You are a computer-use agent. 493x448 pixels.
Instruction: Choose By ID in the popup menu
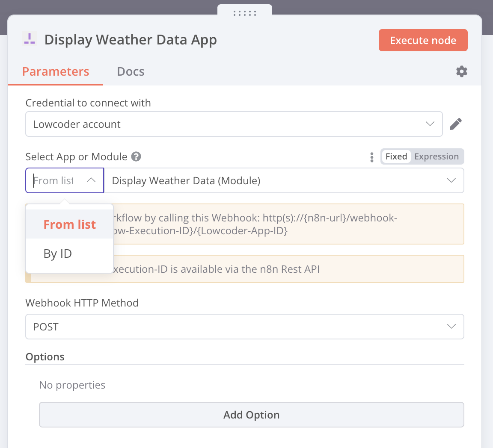(58, 253)
